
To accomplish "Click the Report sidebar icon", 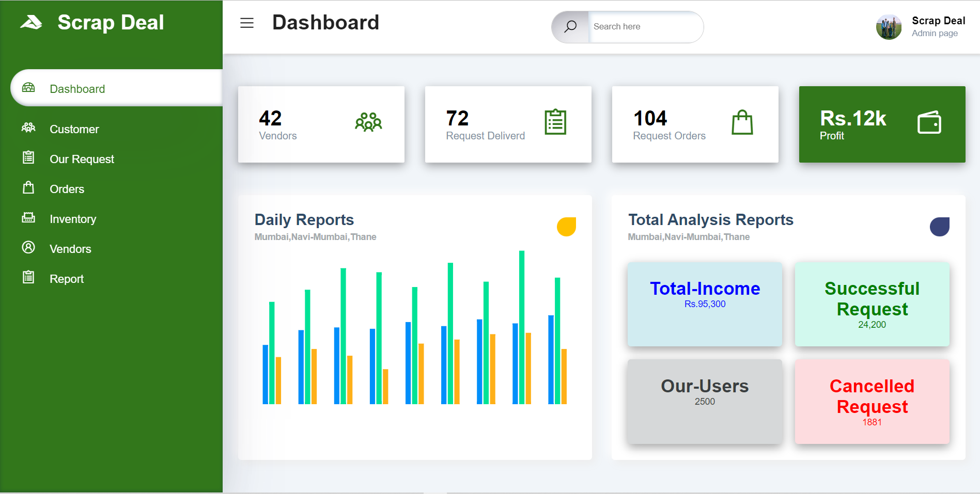I will tap(28, 277).
